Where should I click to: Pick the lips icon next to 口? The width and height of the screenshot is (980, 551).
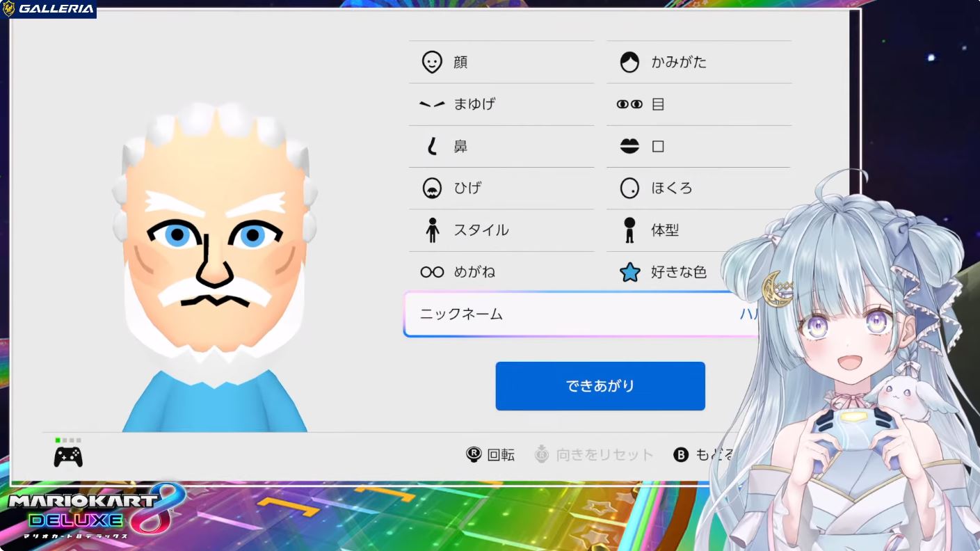(629, 146)
